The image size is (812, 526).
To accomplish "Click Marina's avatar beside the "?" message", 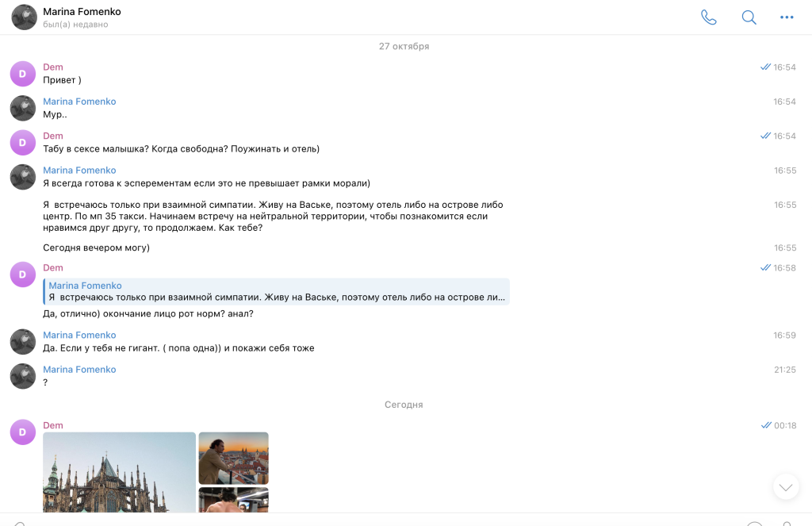I will 23,376.
